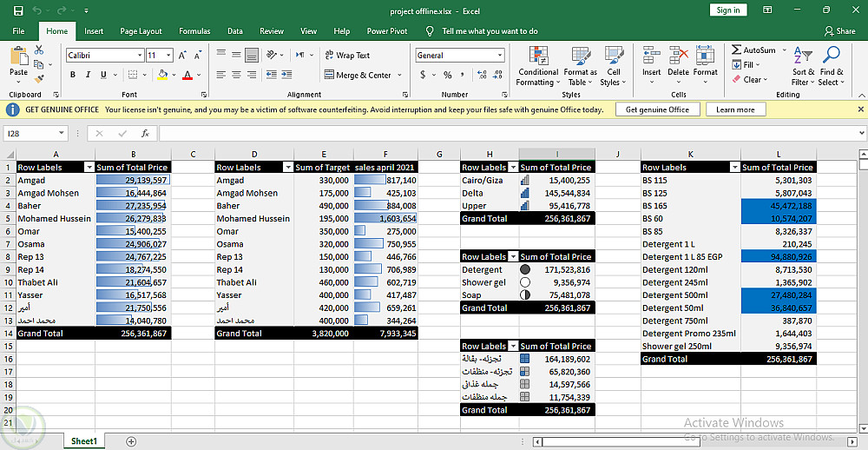Viewport: 868px width, 450px height.
Task: Open the Power Pivot tab
Action: coord(387,31)
